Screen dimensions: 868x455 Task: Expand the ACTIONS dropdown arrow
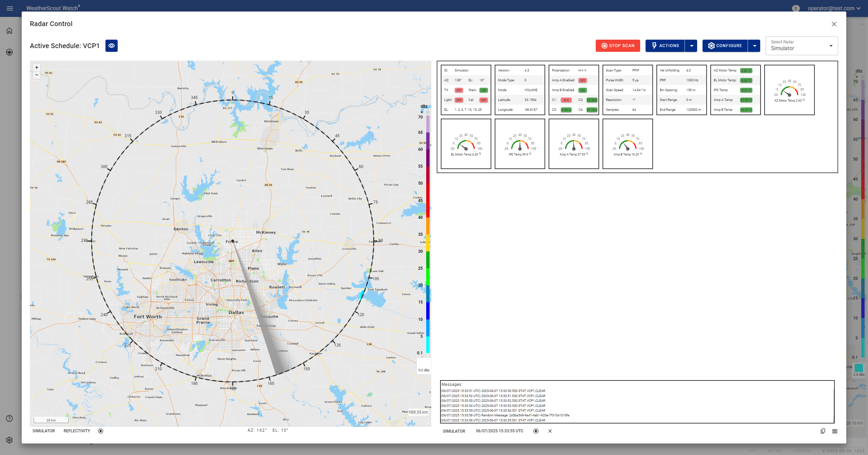(691, 46)
